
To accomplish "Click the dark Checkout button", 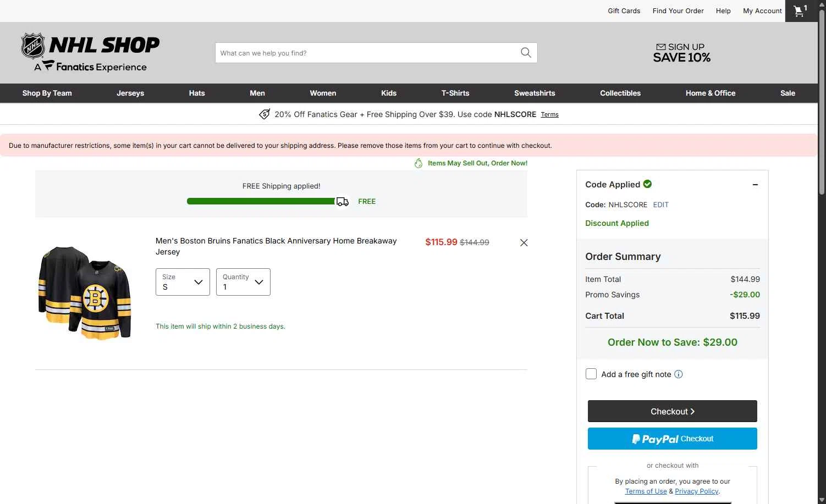I will click(673, 411).
